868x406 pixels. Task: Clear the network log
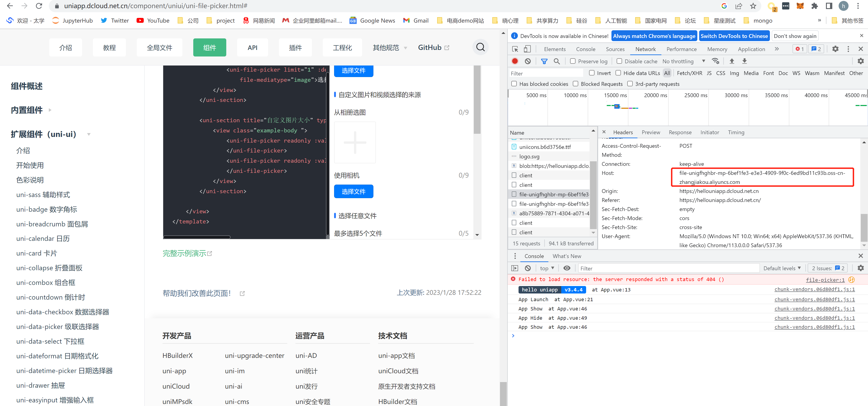[x=528, y=61]
